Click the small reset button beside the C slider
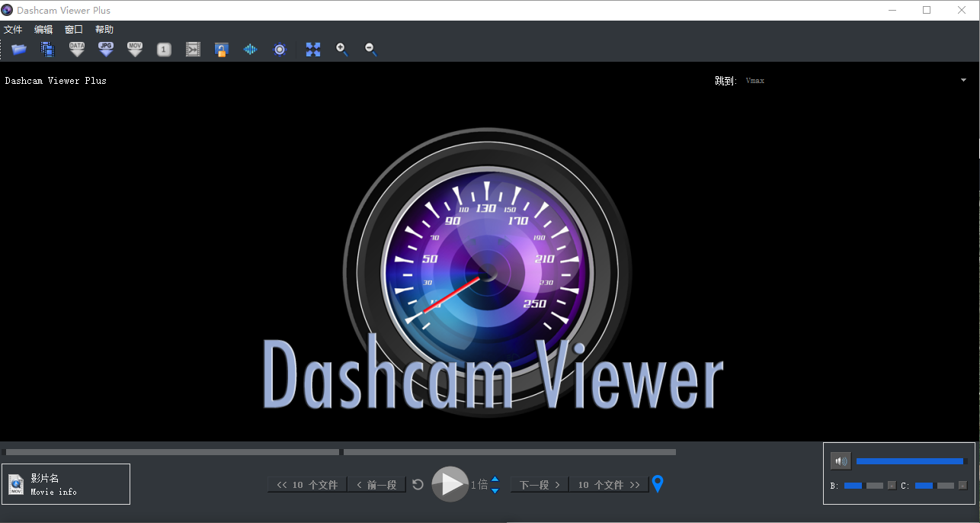980x523 pixels. tap(962, 486)
